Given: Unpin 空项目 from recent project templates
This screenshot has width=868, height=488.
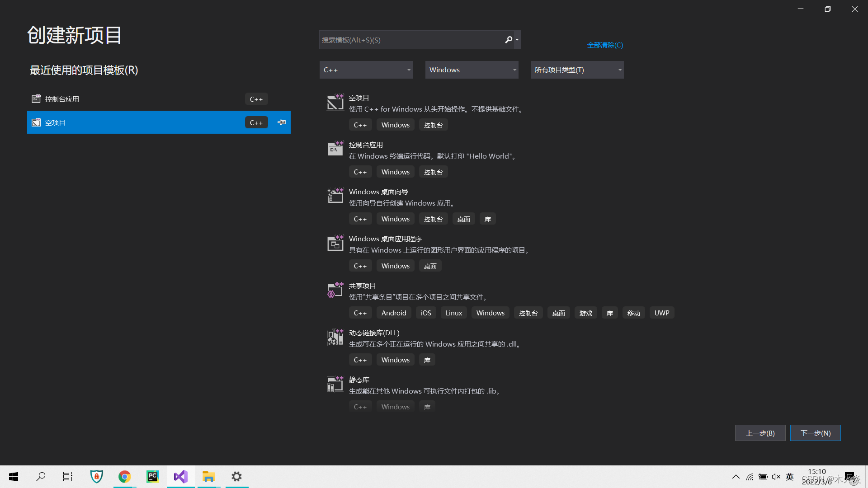Looking at the screenshot, I should pyautogui.click(x=281, y=122).
